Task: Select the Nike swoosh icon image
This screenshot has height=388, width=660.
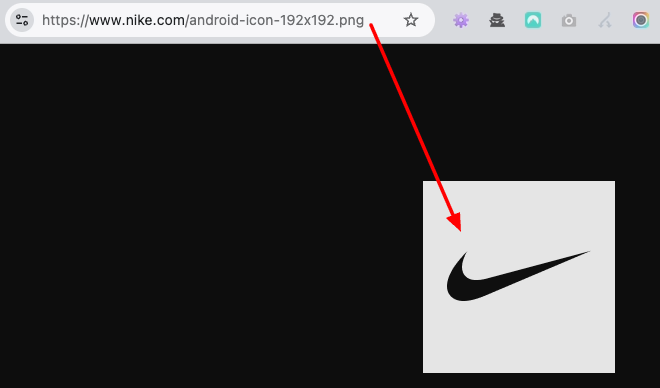Action: point(519,276)
